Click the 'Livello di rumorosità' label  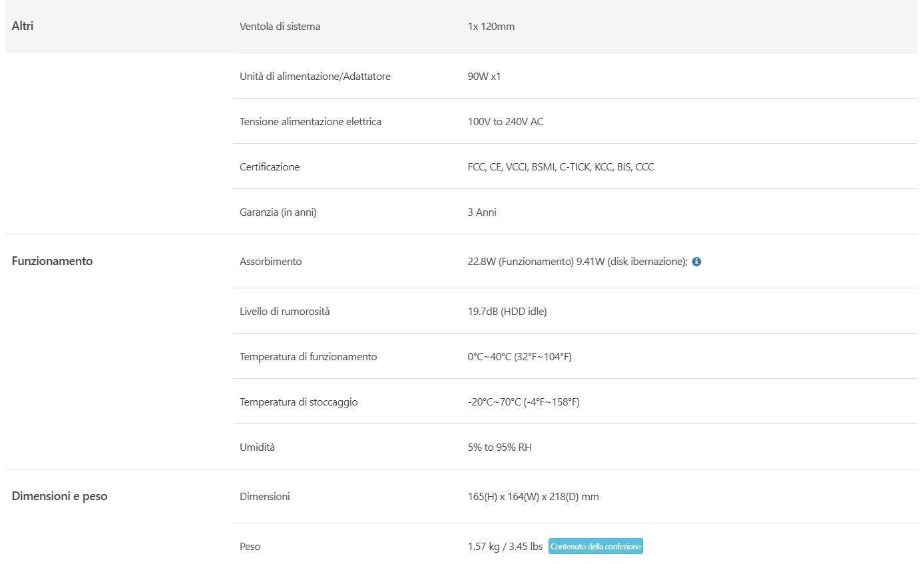[x=284, y=312]
